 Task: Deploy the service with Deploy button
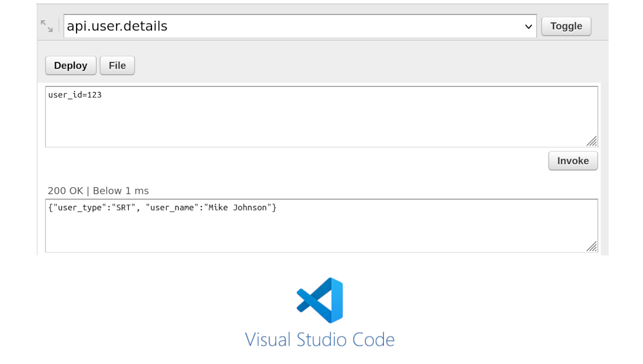[70, 66]
